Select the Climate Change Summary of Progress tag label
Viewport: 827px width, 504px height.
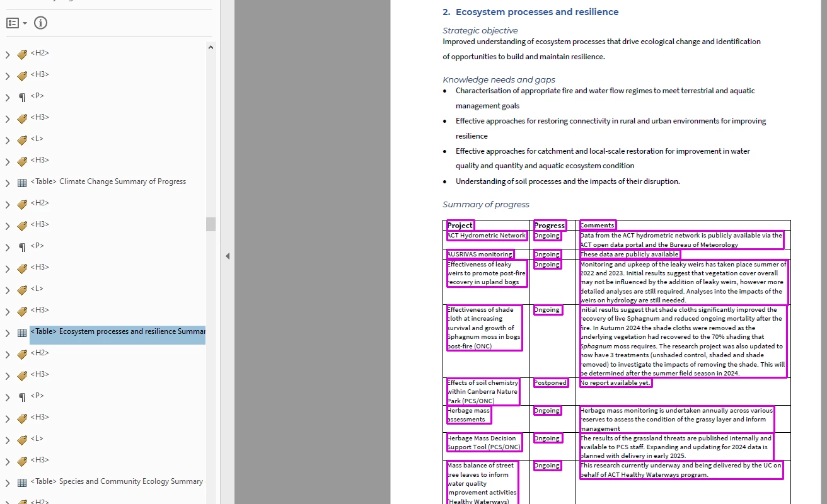(108, 181)
